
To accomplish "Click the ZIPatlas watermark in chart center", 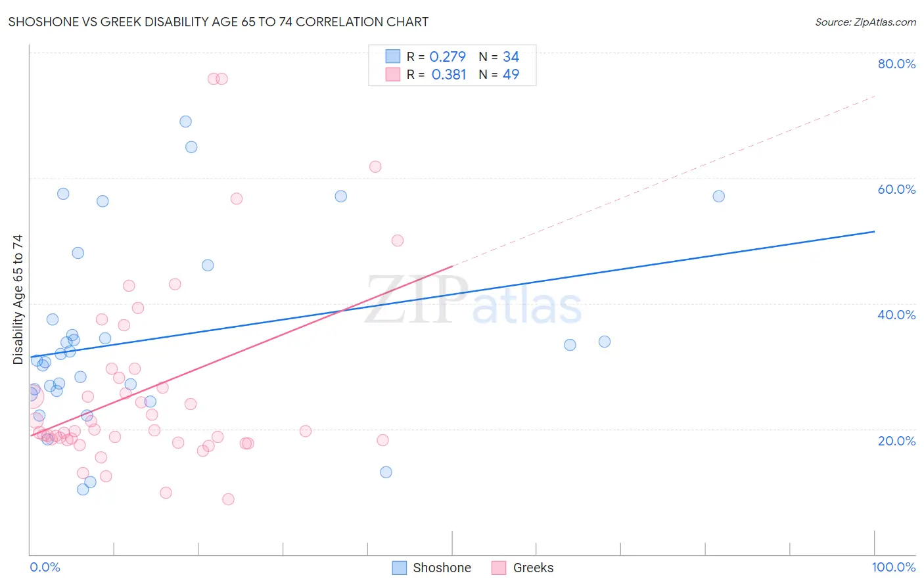I will 473,301.
